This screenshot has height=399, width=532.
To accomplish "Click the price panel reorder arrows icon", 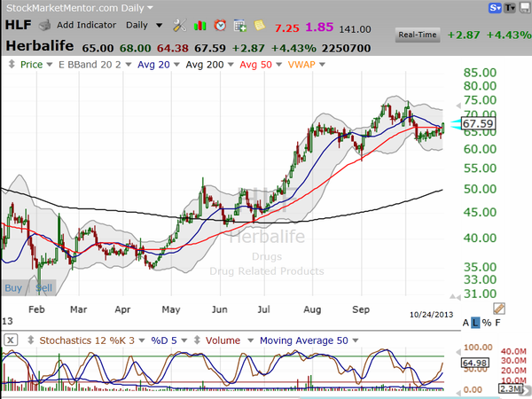I will click(x=12, y=64).
